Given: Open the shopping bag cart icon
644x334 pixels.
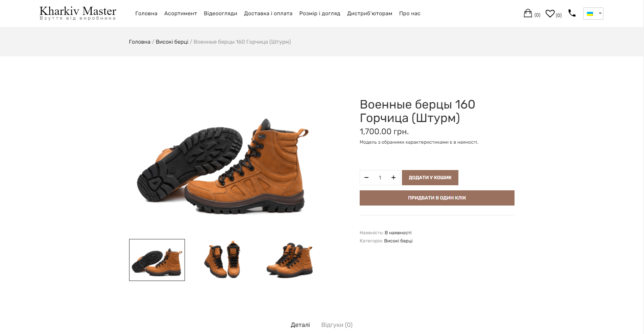Looking at the screenshot, I should pos(528,14).
